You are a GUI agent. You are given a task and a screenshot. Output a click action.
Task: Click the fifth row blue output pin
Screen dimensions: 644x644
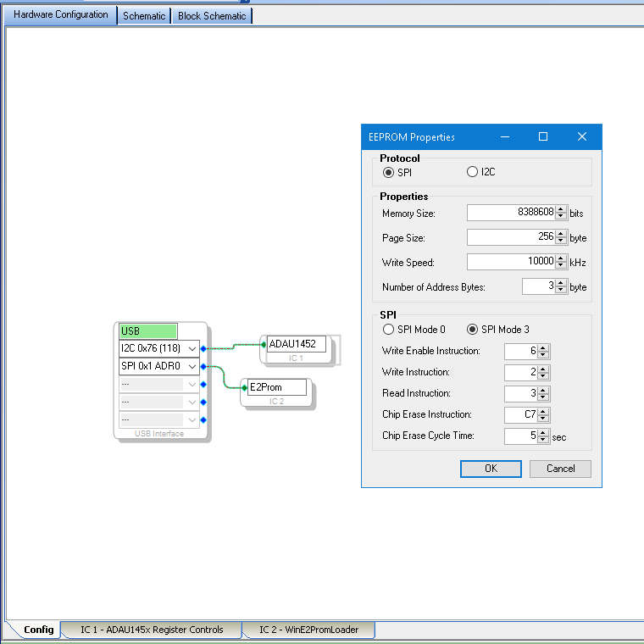[203, 419]
